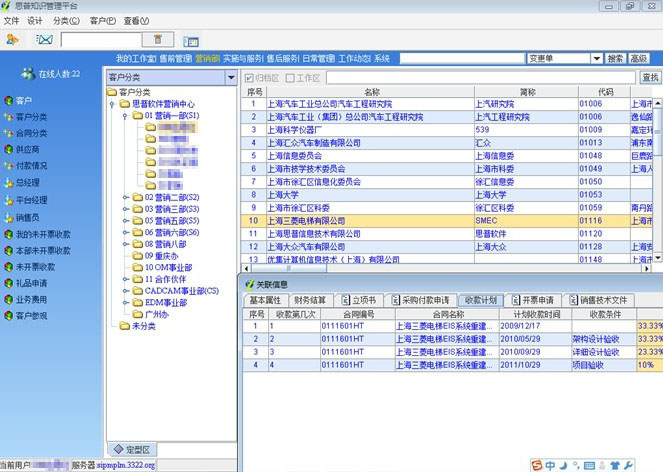The image size is (663, 472).
Task: Open the mail envelope icon
Action: click(44, 39)
